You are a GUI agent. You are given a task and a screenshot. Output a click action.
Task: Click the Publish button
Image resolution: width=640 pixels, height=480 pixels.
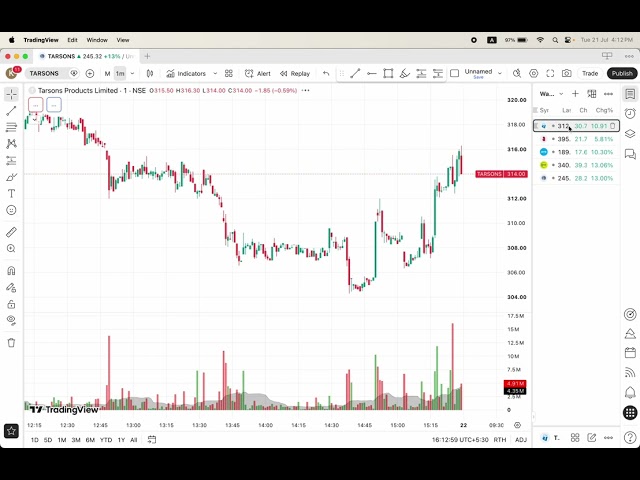click(622, 73)
